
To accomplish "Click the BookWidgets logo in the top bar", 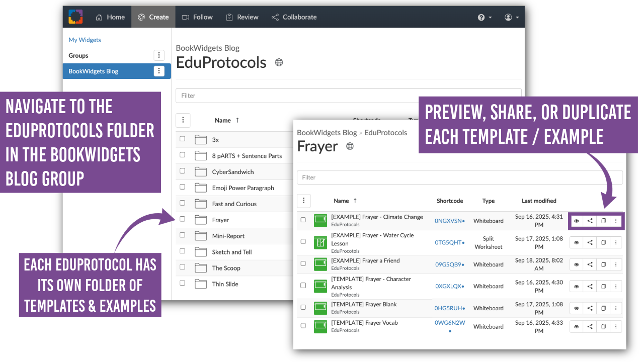I will point(75,17).
